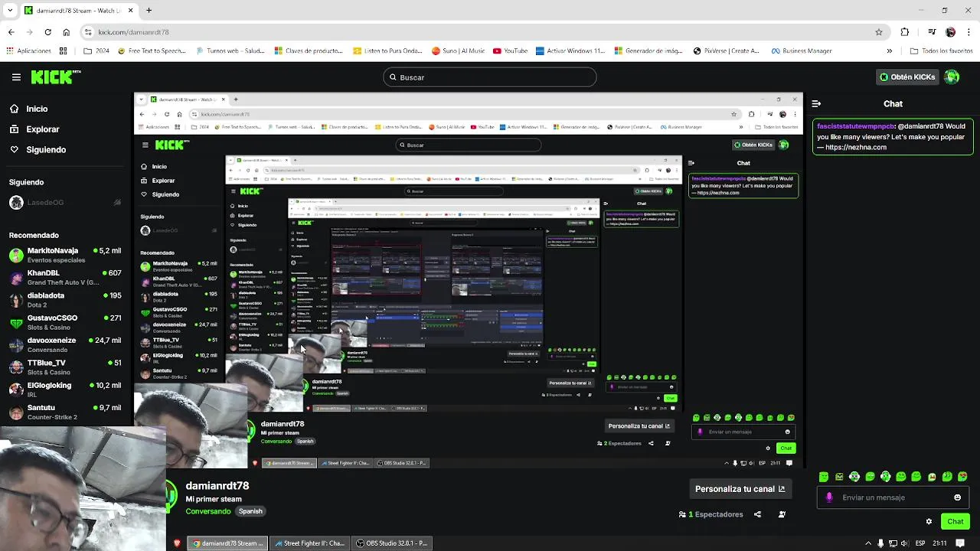Open recommended channel TTBlue_TV
The height and width of the screenshot is (551, 980).
[x=66, y=367]
